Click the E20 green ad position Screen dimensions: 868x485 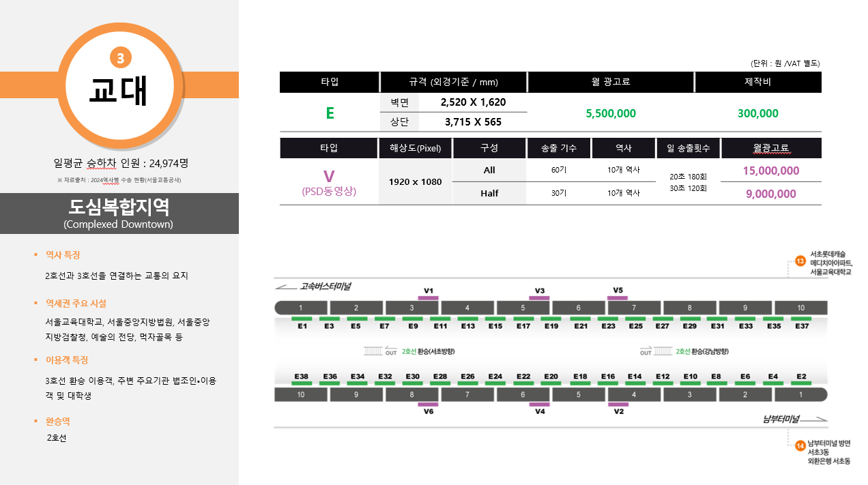click(x=551, y=383)
